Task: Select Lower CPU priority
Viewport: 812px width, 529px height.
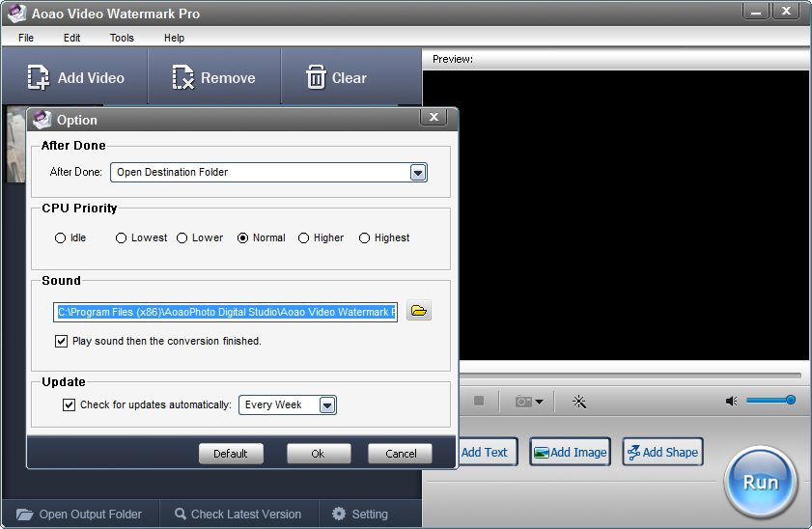Action: 200,237
